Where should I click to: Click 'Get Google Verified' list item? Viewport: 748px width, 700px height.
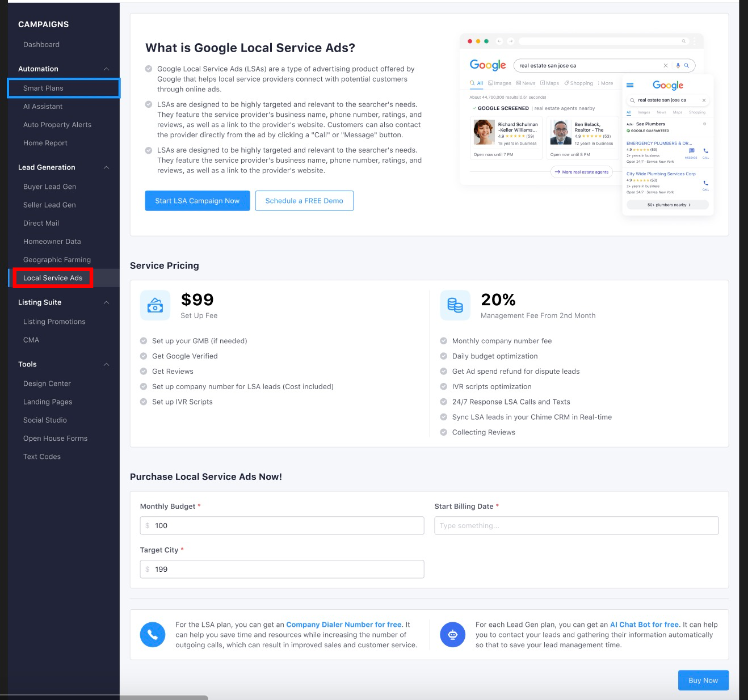184,356
